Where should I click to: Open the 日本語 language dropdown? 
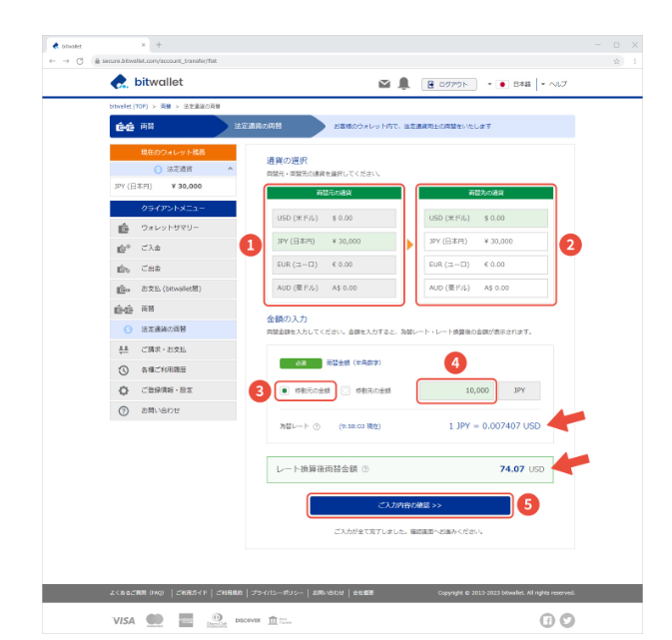tap(514, 84)
